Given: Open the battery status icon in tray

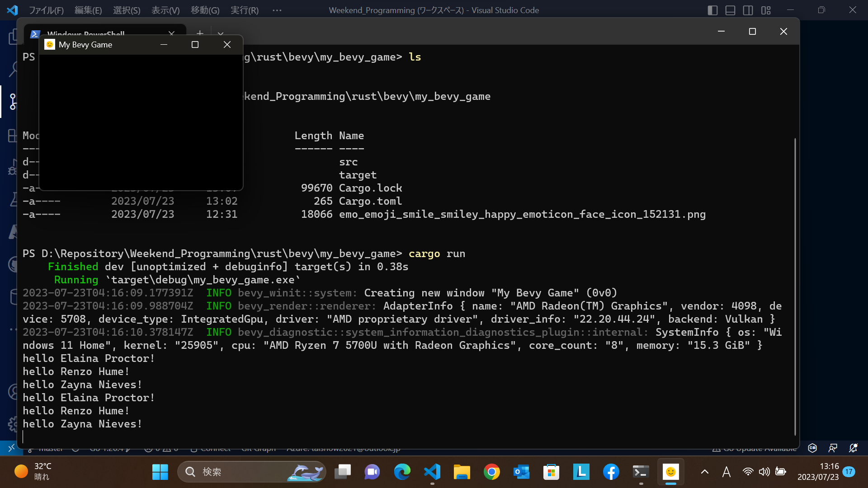Looking at the screenshot, I should [780, 472].
